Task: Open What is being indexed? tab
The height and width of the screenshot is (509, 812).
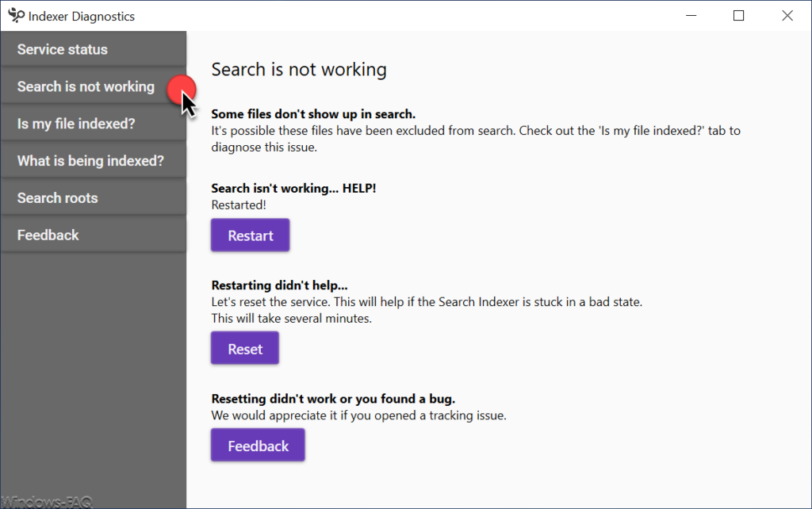Action: click(x=94, y=161)
